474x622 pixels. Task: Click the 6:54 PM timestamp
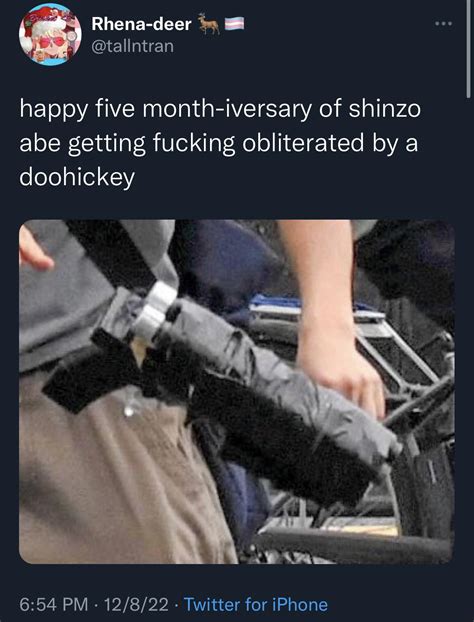(54, 605)
